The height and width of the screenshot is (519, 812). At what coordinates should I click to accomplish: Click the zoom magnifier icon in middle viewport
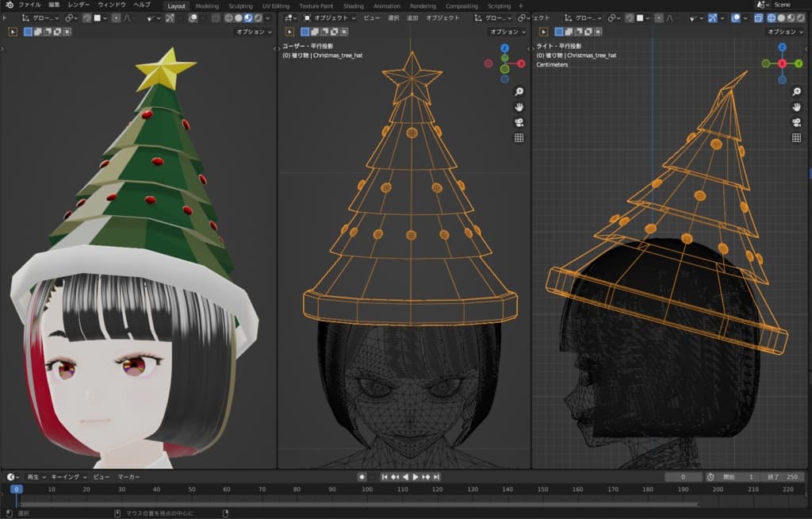click(519, 92)
